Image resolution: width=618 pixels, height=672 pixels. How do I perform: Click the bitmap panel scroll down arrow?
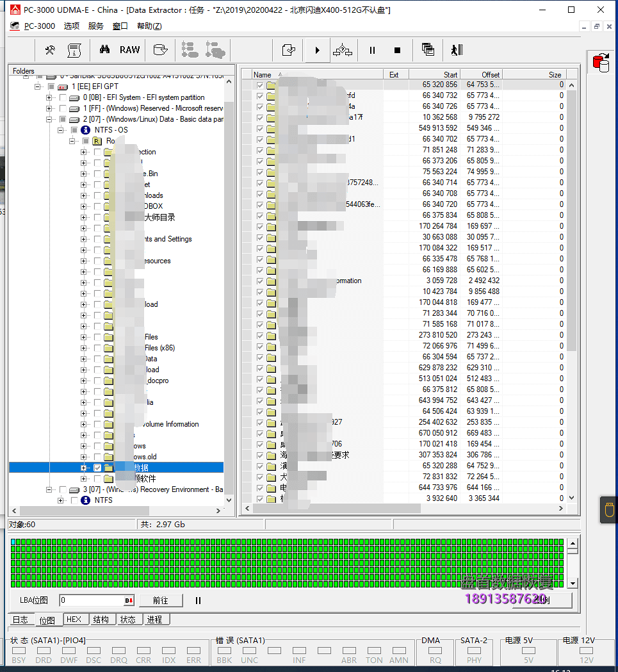573,584
